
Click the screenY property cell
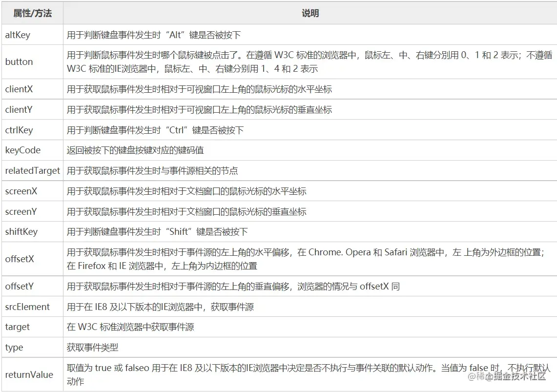[x=21, y=211]
